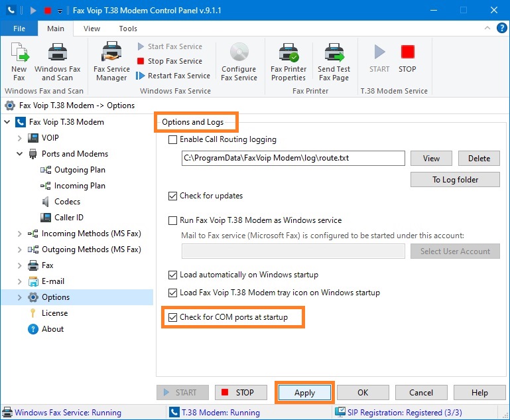Viewport: 510px width, 420px height.
Task: Click ribbon STOP T.38 Modem Service
Action: click(x=407, y=59)
